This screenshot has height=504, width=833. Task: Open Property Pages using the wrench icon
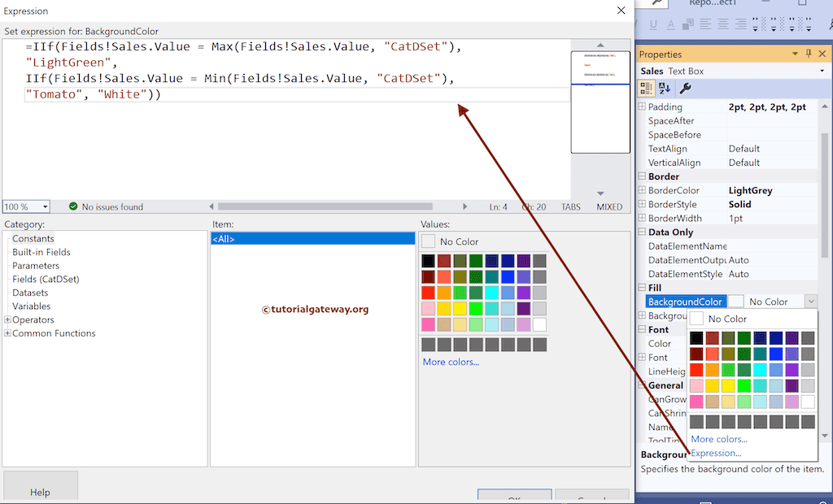(x=686, y=88)
